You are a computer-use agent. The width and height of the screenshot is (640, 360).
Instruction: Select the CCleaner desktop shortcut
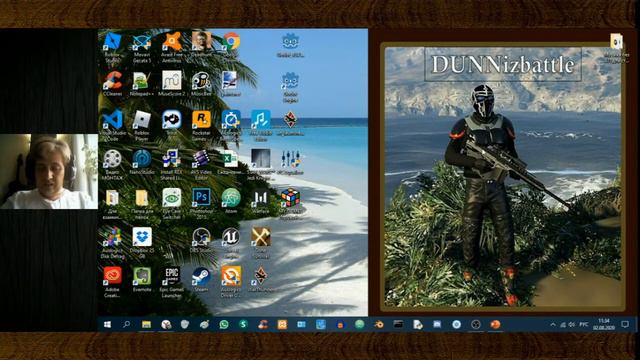coord(112,84)
